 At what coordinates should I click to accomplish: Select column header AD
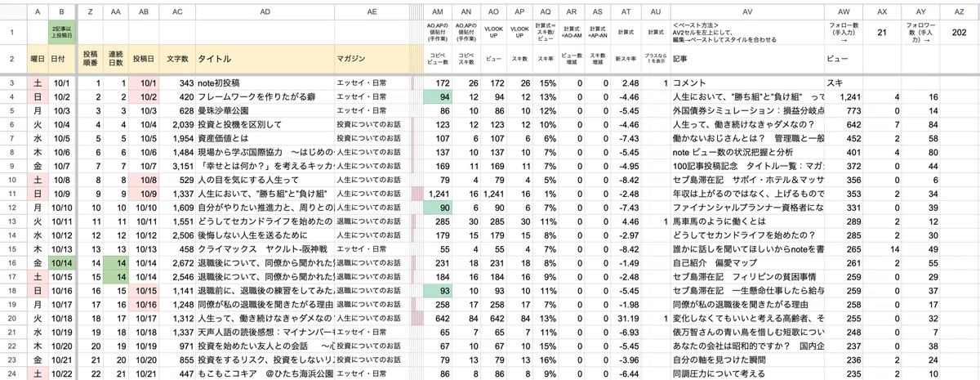pos(265,12)
